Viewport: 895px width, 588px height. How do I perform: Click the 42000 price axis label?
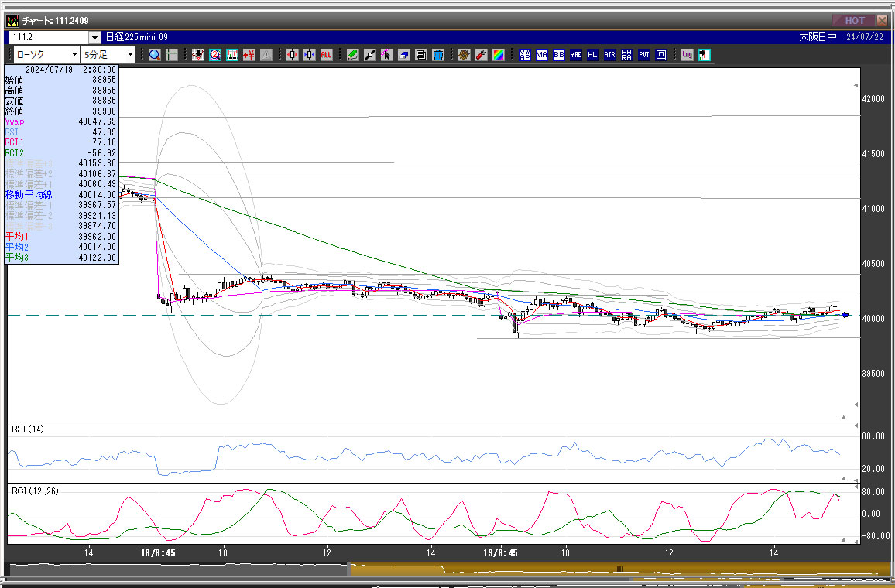click(873, 99)
